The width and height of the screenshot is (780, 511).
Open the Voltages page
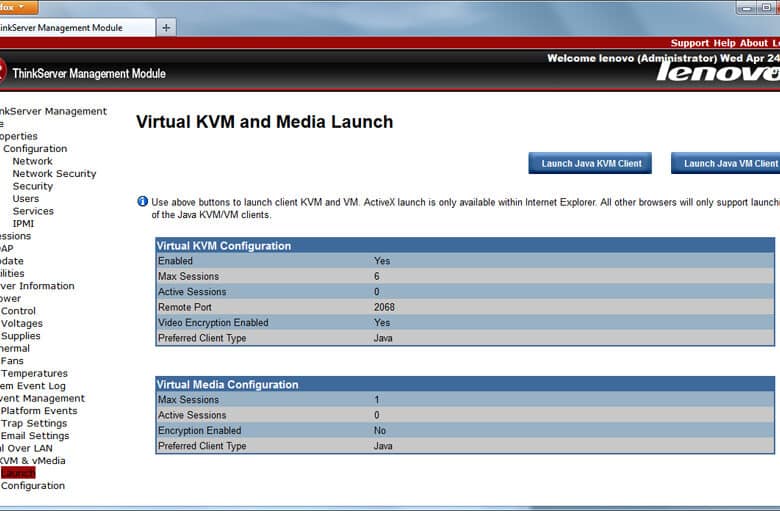pos(21,323)
